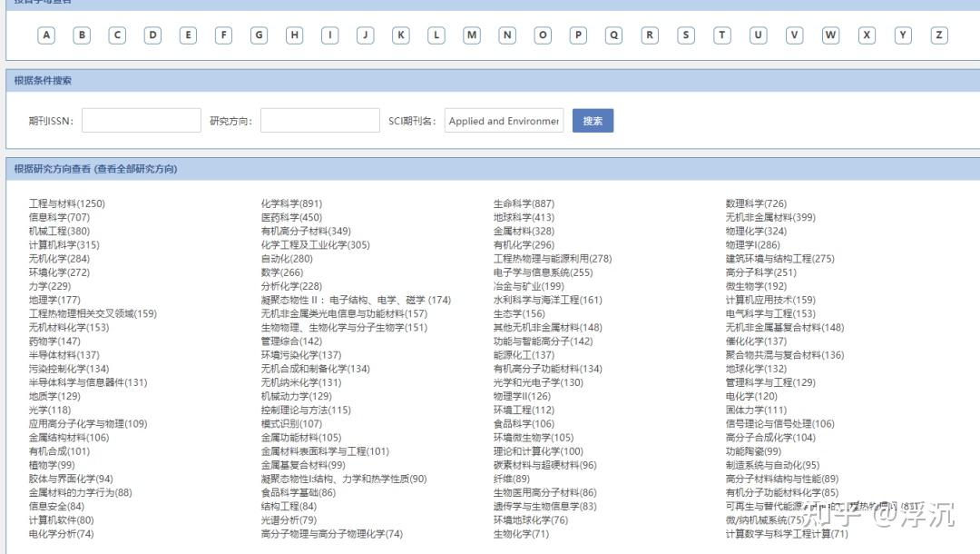Open the 化学科学(891) category

tap(287, 203)
